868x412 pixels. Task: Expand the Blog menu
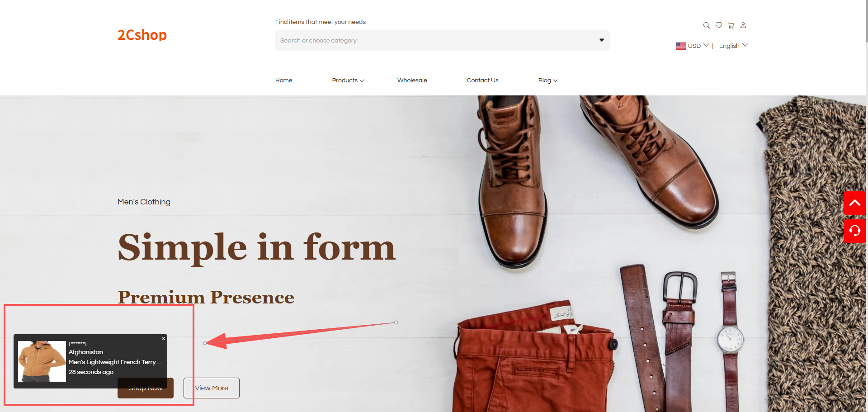tap(548, 81)
